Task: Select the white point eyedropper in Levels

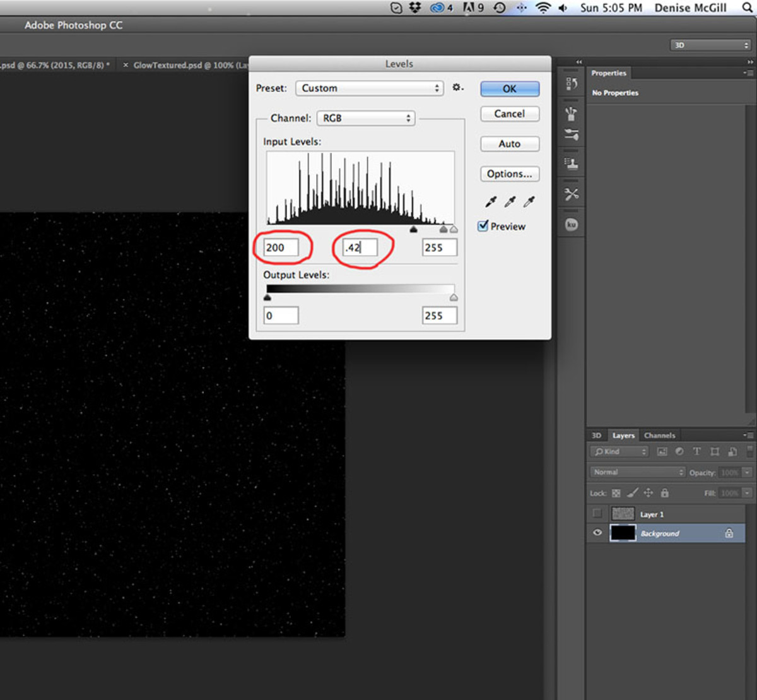Action: (x=530, y=201)
